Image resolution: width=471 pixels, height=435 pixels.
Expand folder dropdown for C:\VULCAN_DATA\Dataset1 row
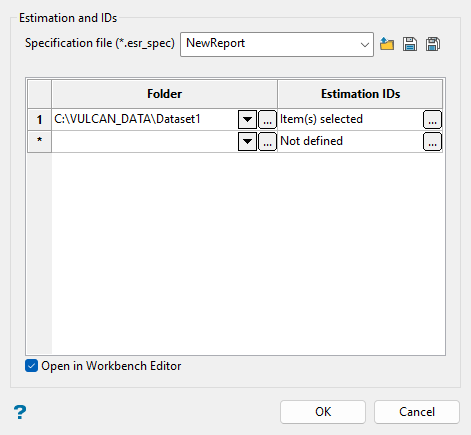click(247, 120)
